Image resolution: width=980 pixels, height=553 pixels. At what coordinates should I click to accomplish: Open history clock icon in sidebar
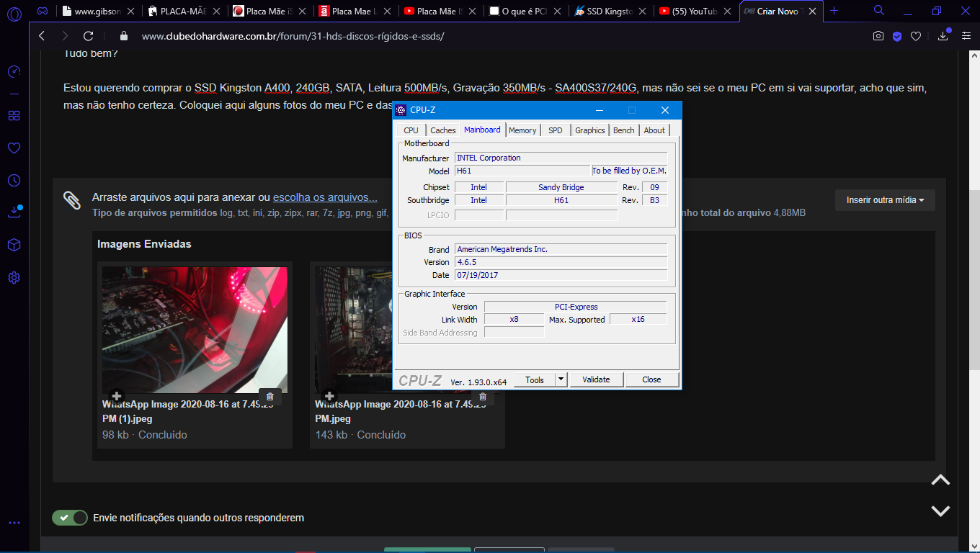14,180
